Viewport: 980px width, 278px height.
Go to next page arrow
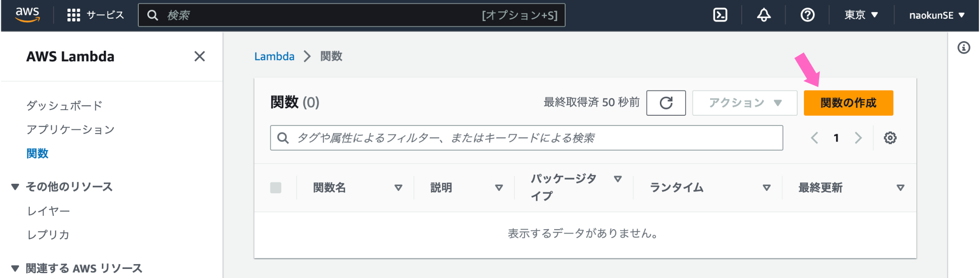tap(858, 138)
